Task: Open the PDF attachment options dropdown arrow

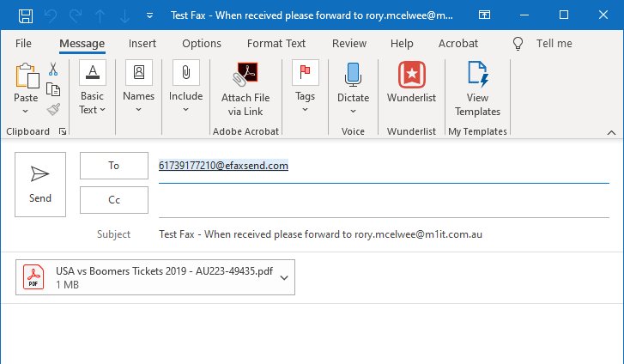Action: click(284, 277)
